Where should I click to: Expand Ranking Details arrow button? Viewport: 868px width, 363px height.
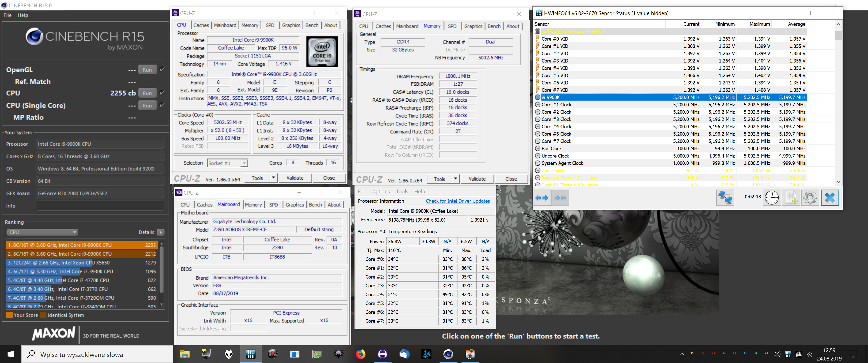click(161, 232)
